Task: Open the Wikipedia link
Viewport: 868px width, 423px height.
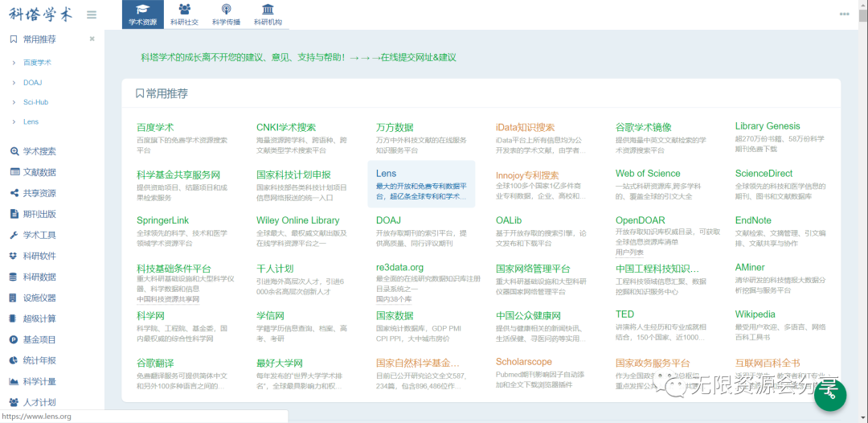Action: click(x=755, y=314)
